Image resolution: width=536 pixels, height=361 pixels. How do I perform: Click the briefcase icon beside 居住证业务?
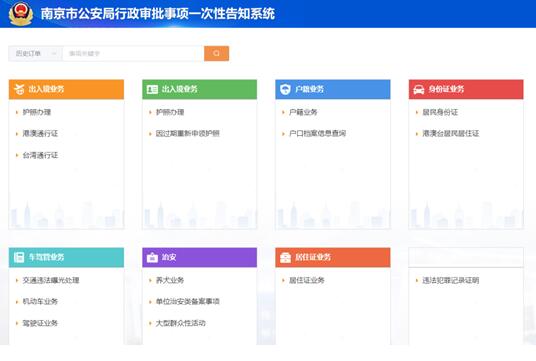click(x=285, y=257)
